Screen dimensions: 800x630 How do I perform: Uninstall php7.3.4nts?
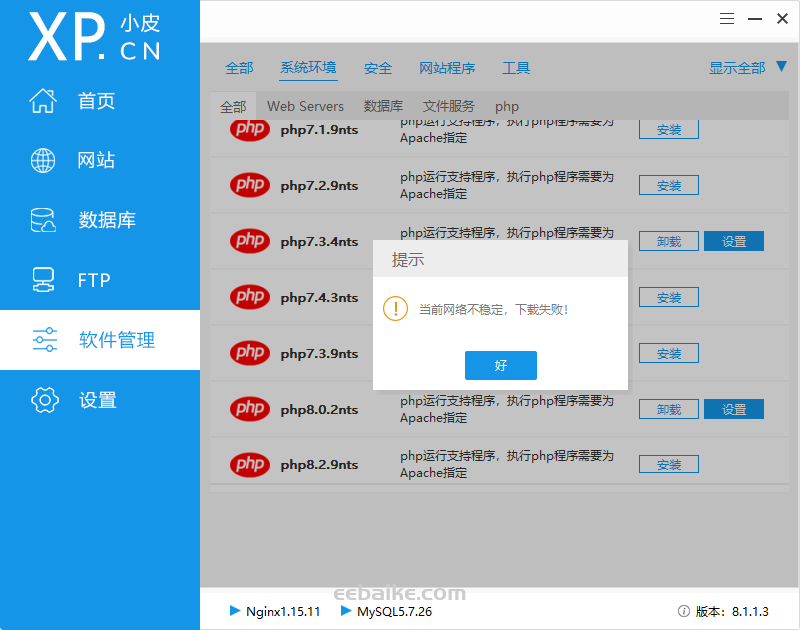click(669, 241)
